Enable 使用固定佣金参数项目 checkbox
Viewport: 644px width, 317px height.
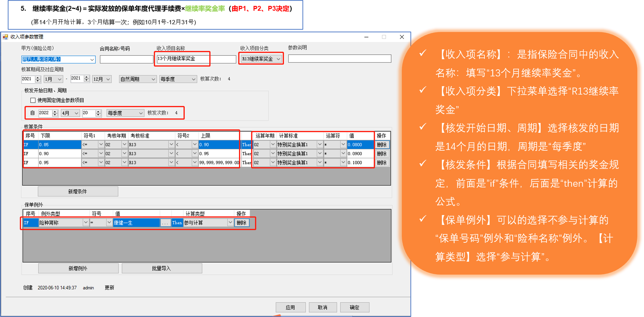[x=33, y=101]
